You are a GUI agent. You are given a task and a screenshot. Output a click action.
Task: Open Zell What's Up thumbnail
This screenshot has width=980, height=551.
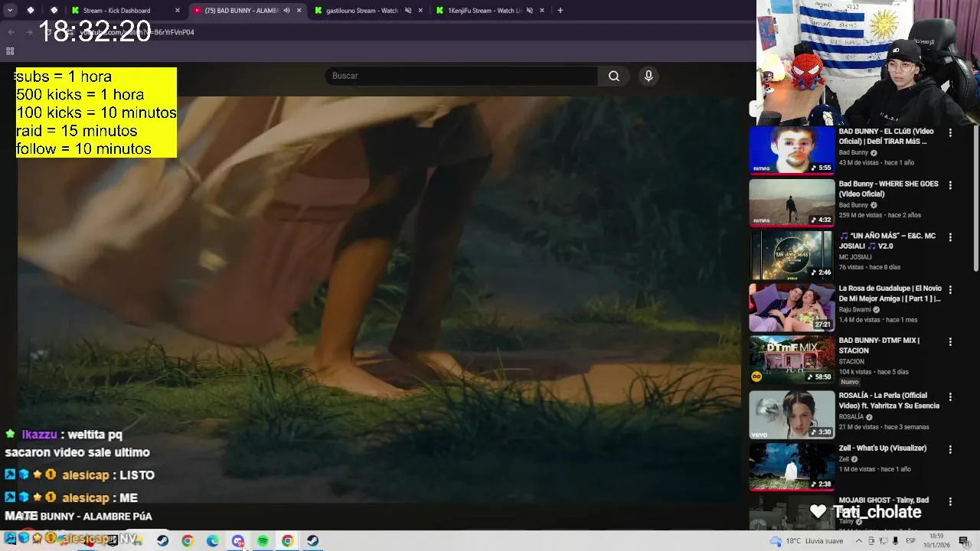(x=792, y=467)
